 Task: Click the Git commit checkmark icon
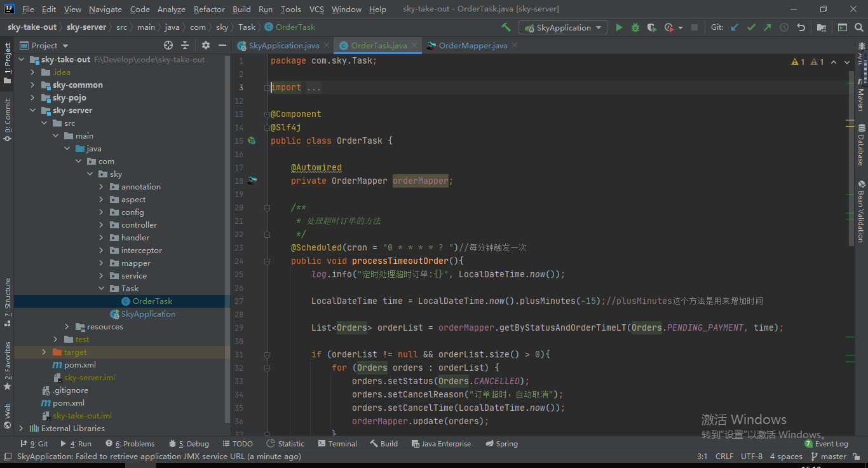pyautogui.click(x=751, y=27)
